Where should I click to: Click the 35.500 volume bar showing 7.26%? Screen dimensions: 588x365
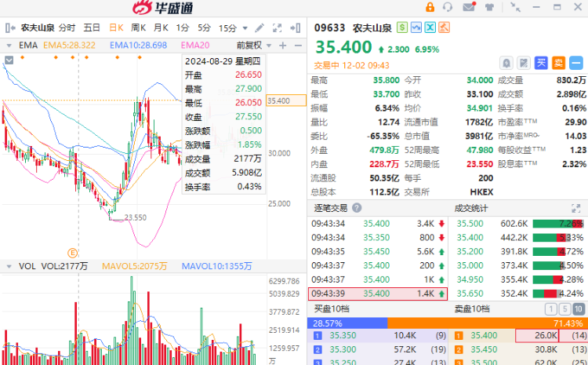pos(557,224)
